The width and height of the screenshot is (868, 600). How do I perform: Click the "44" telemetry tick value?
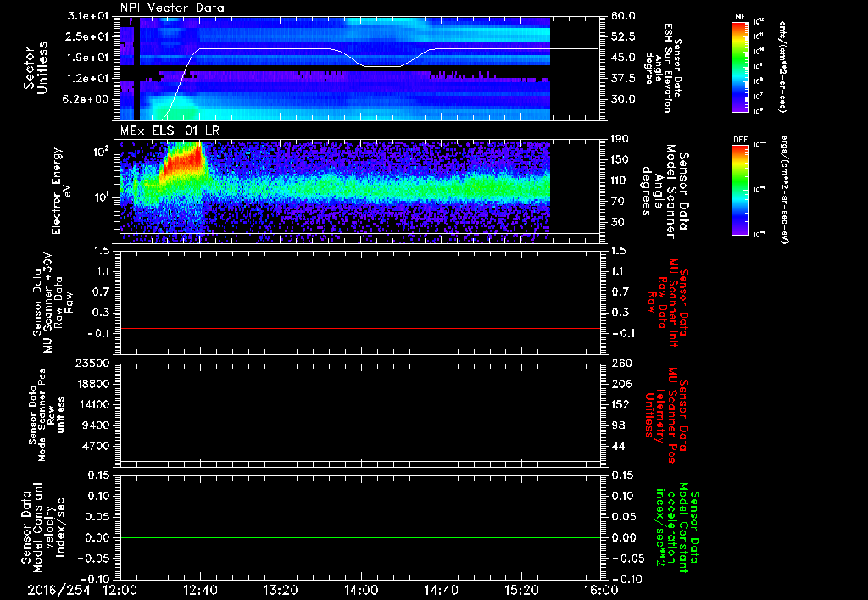618,446
